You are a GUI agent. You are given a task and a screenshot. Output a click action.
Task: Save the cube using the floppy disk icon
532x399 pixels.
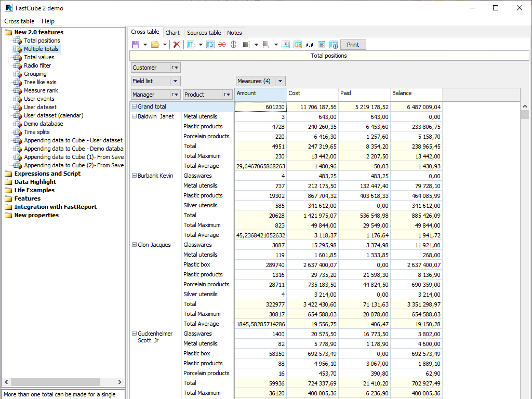[135, 44]
